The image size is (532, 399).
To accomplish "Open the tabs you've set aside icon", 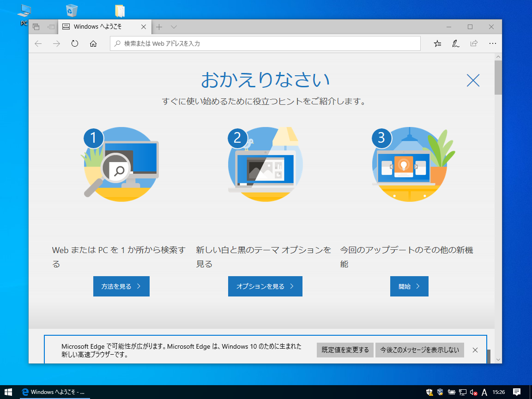I will [x=36, y=27].
